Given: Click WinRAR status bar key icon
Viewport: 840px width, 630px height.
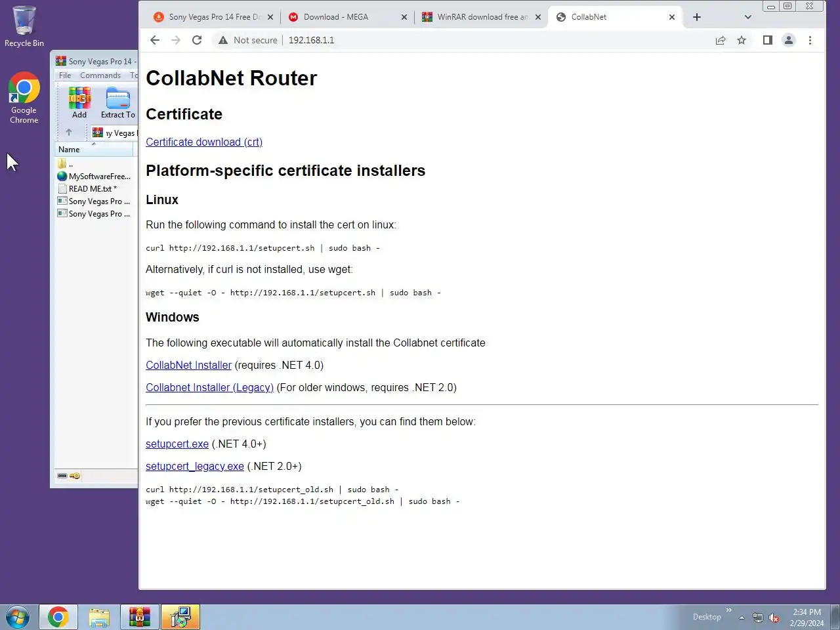Looking at the screenshot, I should (x=75, y=476).
